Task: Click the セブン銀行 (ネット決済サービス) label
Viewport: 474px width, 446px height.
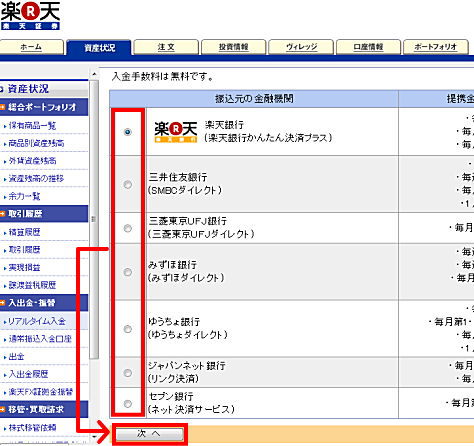Action: click(x=192, y=403)
